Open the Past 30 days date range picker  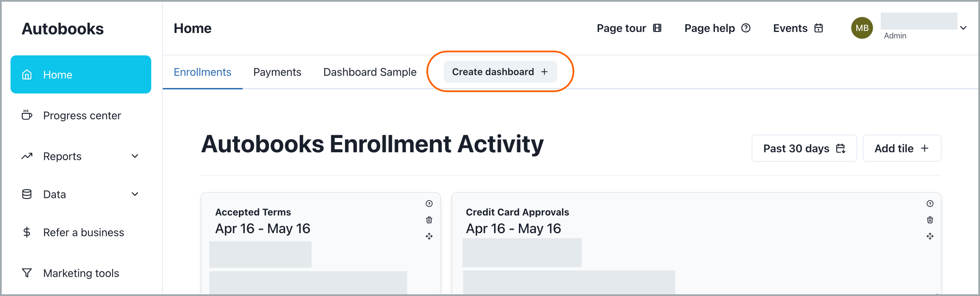[804, 148]
